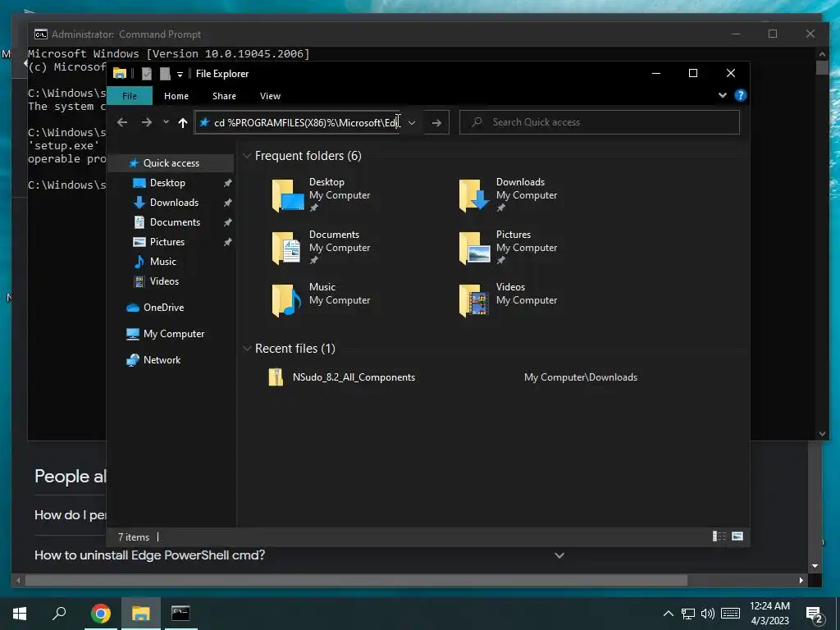Show hidden system tray icons

click(668, 614)
